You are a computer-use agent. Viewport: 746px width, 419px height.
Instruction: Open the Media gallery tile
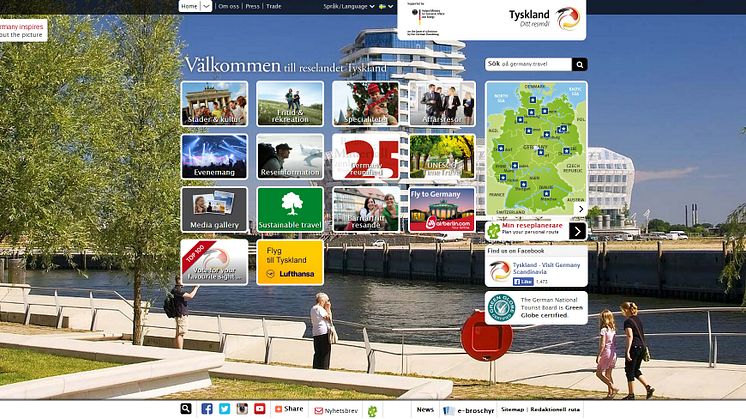pos(215,209)
